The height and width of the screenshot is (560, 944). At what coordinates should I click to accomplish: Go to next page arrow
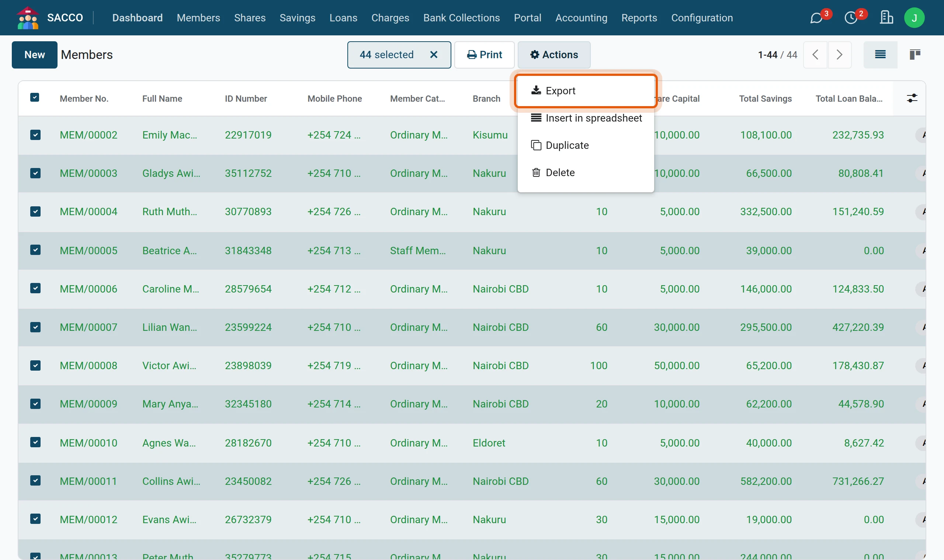coord(839,55)
